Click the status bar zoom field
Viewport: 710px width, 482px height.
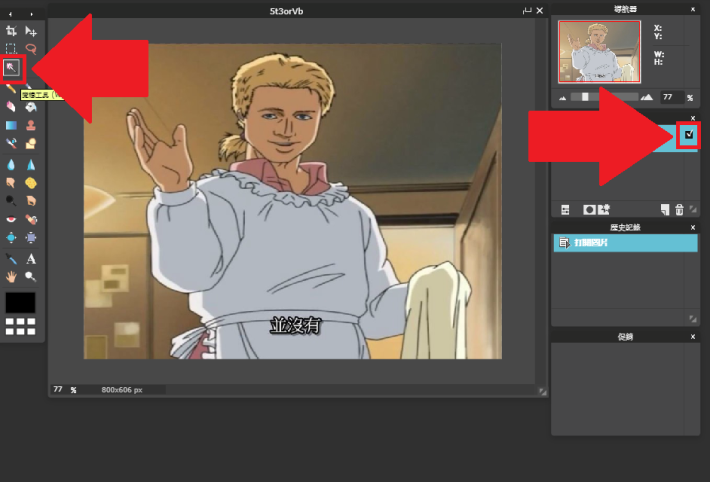click(x=58, y=389)
